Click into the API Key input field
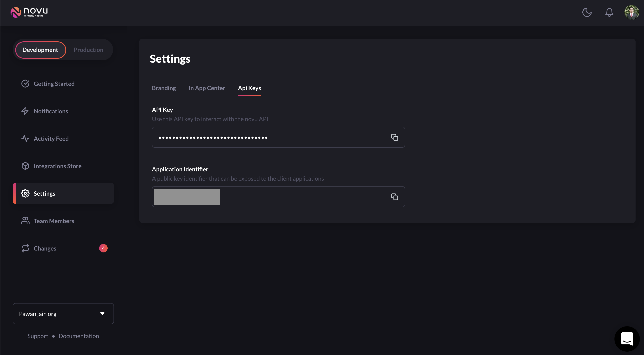This screenshot has width=644, height=355. point(278,137)
